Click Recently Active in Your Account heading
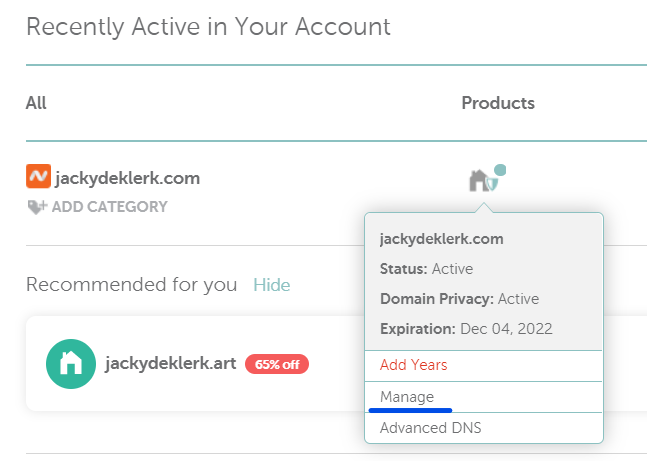Screen dimensions: 647x461 point(208,27)
